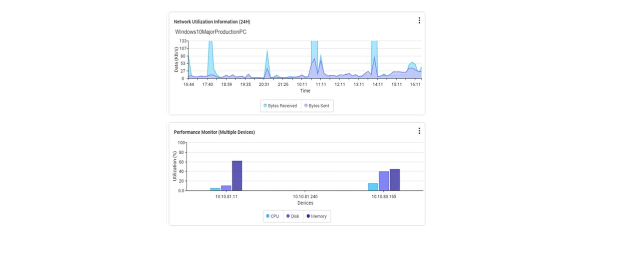644x254 pixels.
Task: Click the 10:11 time axis label
Action: 302,84
